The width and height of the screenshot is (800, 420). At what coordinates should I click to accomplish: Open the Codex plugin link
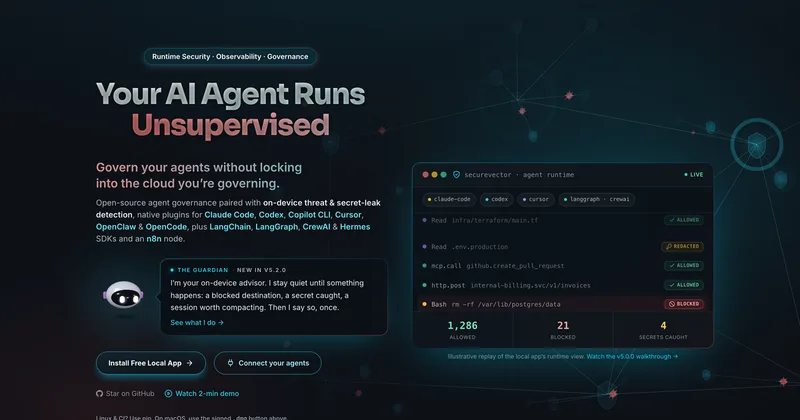[x=271, y=215]
